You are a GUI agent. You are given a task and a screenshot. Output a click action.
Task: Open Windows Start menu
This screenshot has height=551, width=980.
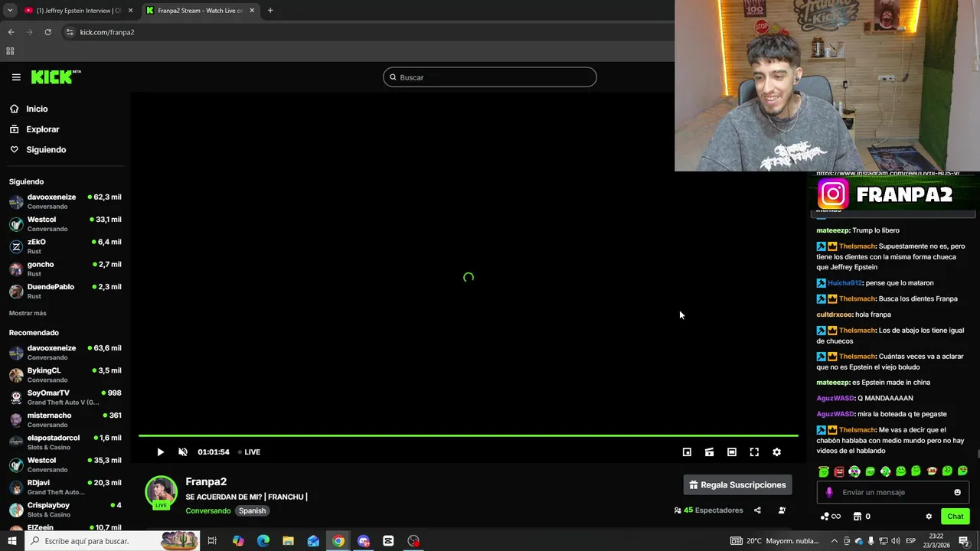[12, 541]
